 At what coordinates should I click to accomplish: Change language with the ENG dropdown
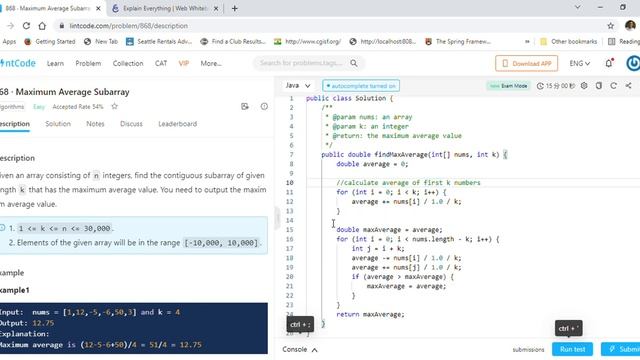point(580,63)
